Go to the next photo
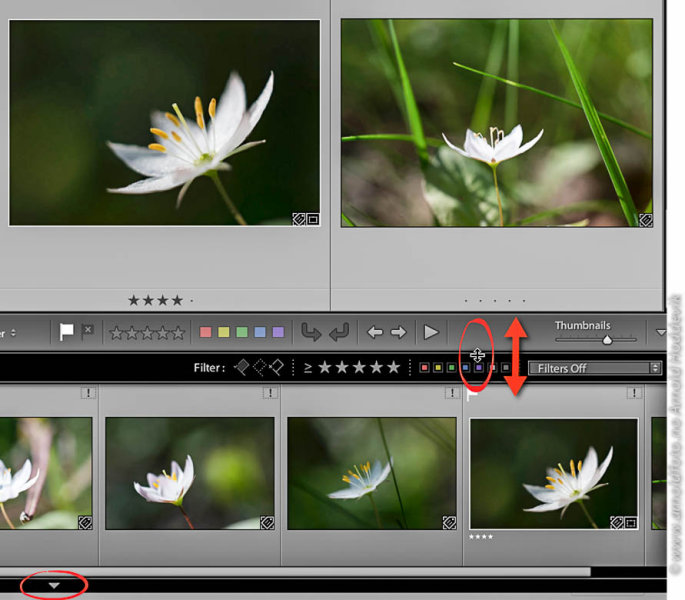This screenshot has height=600, width=685. [398, 333]
